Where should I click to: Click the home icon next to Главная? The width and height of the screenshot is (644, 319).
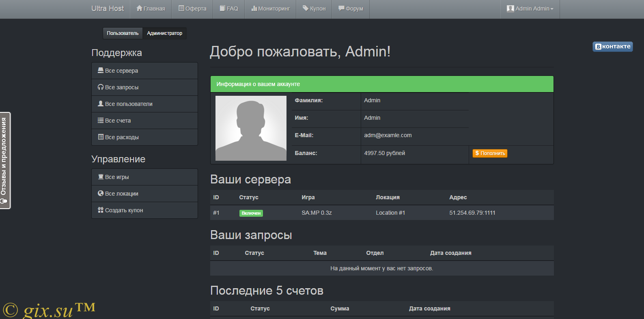pos(140,8)
